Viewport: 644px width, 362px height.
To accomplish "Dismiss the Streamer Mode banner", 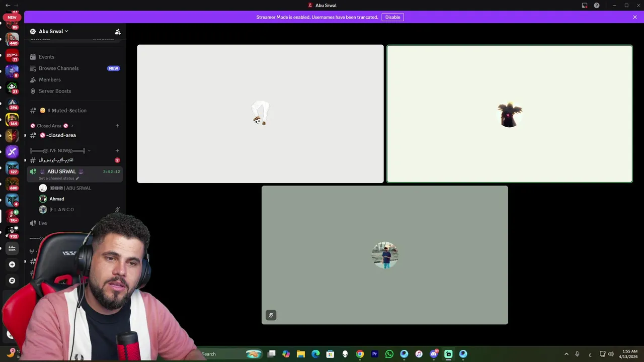I will [635, 17].
